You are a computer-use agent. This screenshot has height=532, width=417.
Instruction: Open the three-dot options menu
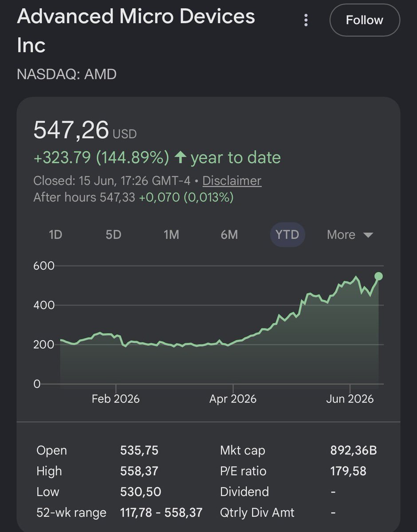pos(305,20)
